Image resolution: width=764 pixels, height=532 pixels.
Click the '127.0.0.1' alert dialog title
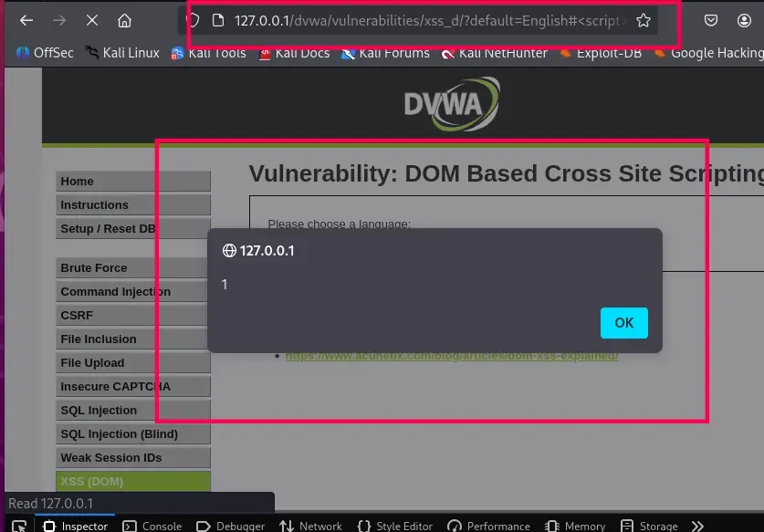(267, 250)
